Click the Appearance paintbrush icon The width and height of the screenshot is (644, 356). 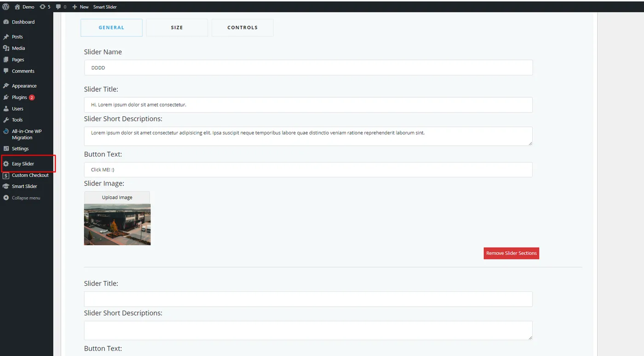point(6,86)
